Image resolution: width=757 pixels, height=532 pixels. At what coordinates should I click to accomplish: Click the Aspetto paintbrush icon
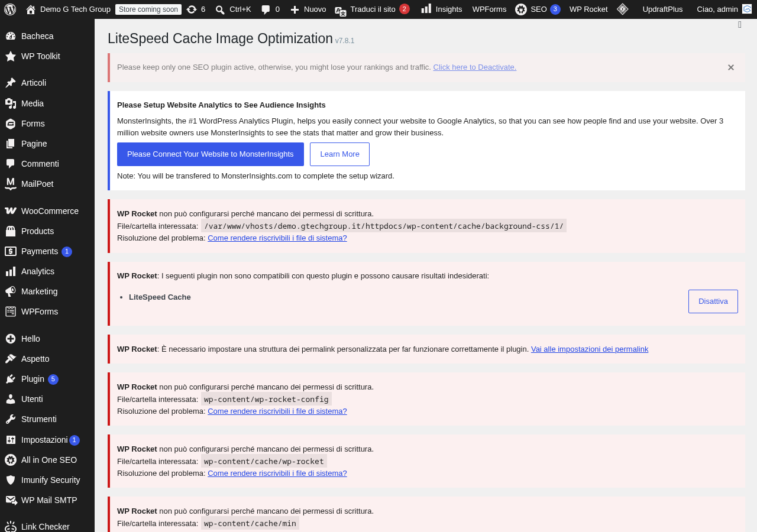click(x=11, y=359)
